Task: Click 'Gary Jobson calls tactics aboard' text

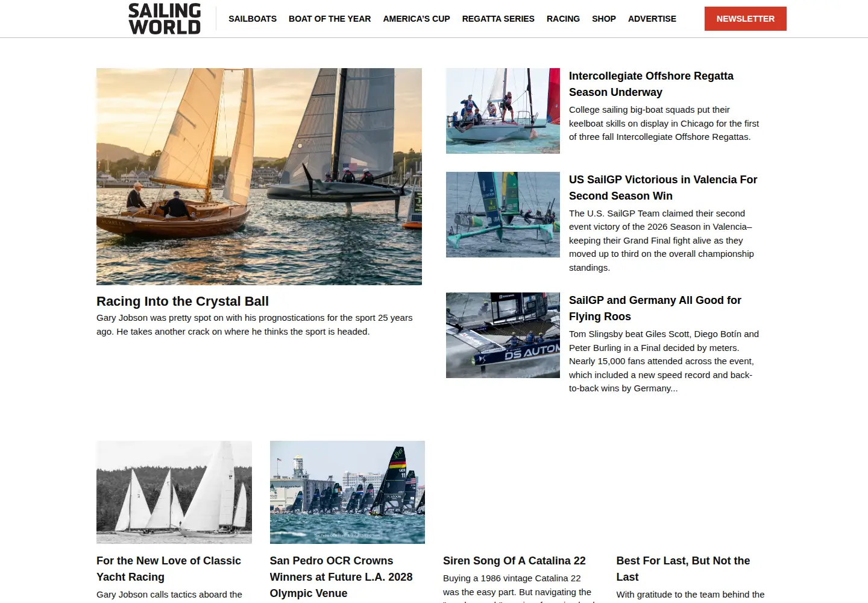Action: click(x=169, y=595)
